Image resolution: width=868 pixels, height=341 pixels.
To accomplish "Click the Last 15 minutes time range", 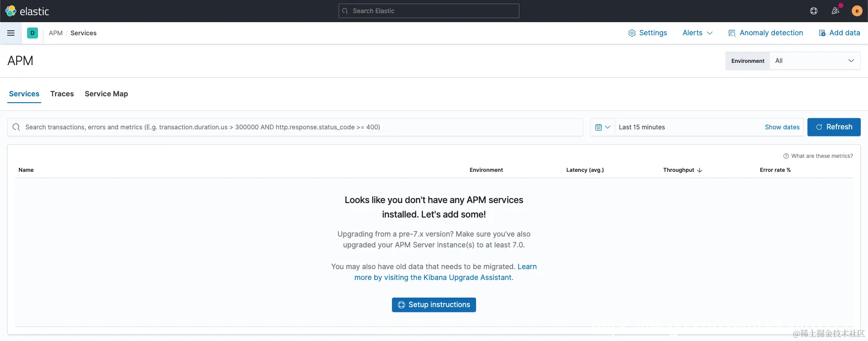I will [642, 127].
